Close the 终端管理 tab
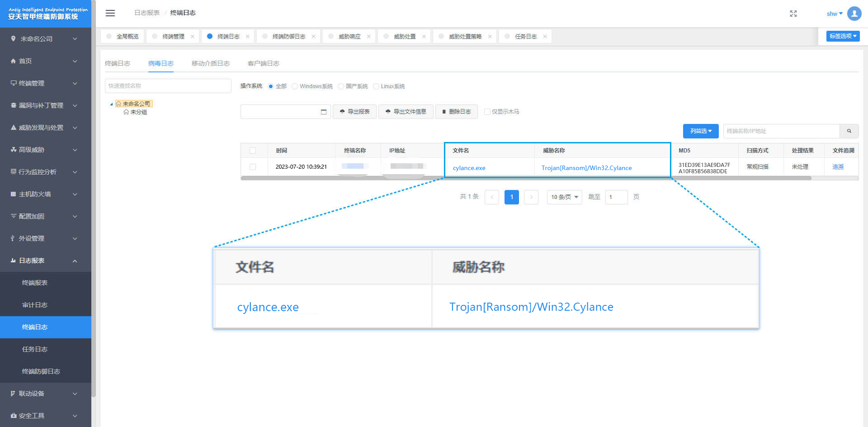The width and height of the screenshot is (868, 427). tap(193, 37)
